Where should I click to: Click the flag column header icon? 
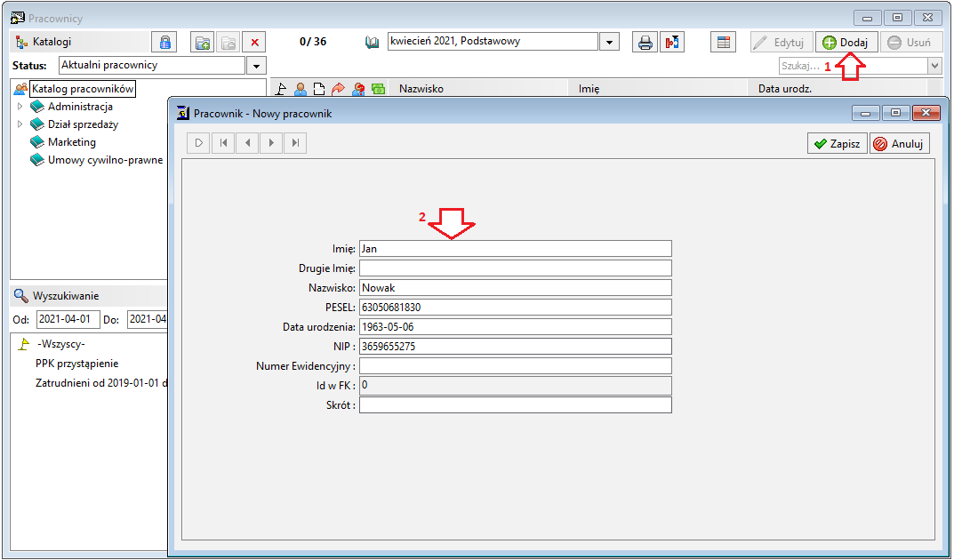pyautogui.click(x=280, y=89)
